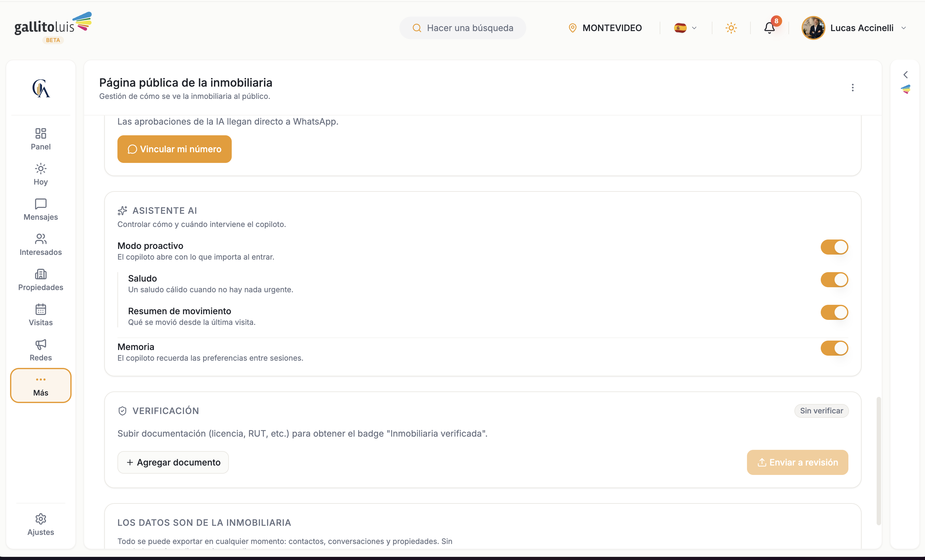Screen dimensions: 925x560
Task: Click the title Página pública de la inmobiliaria
Action: point(186,83)
